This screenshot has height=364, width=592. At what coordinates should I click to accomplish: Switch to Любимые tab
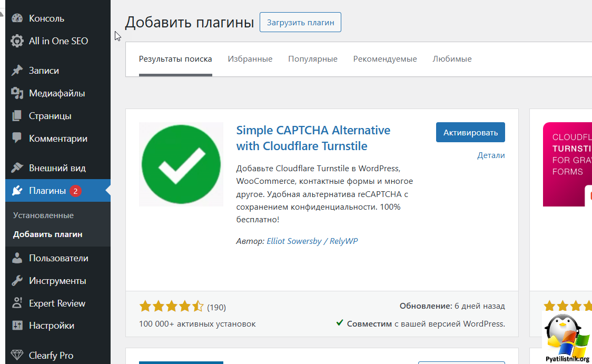click(452, 59)
